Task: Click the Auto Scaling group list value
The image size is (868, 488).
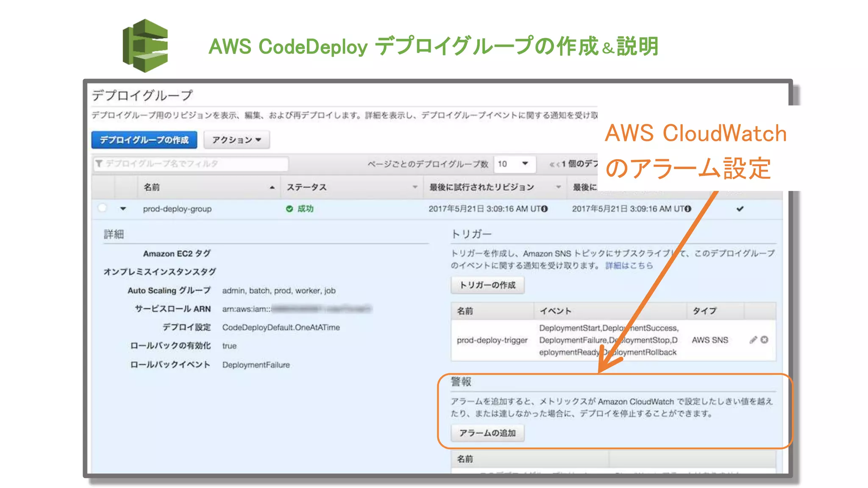Action: tap(279, 291)
